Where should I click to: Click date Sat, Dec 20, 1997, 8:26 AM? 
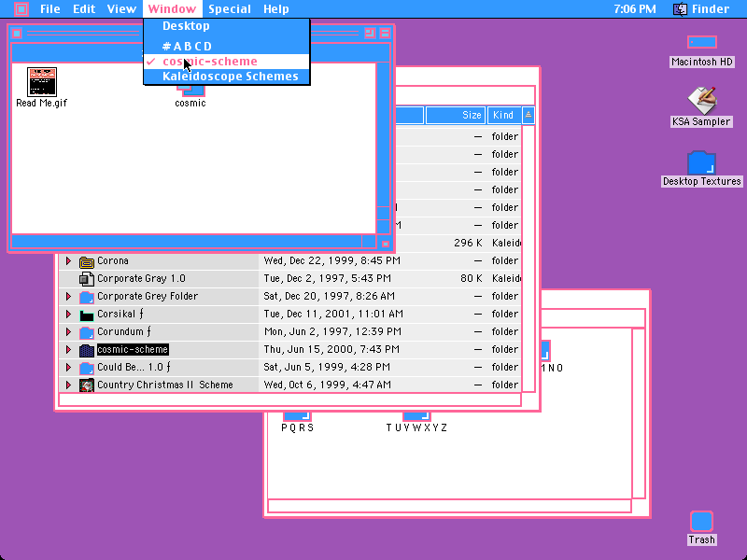point(330,296)
